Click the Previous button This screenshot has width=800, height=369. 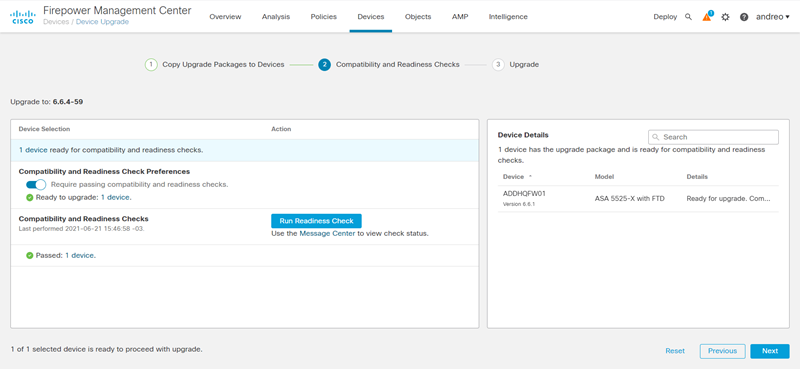point(722,351)
